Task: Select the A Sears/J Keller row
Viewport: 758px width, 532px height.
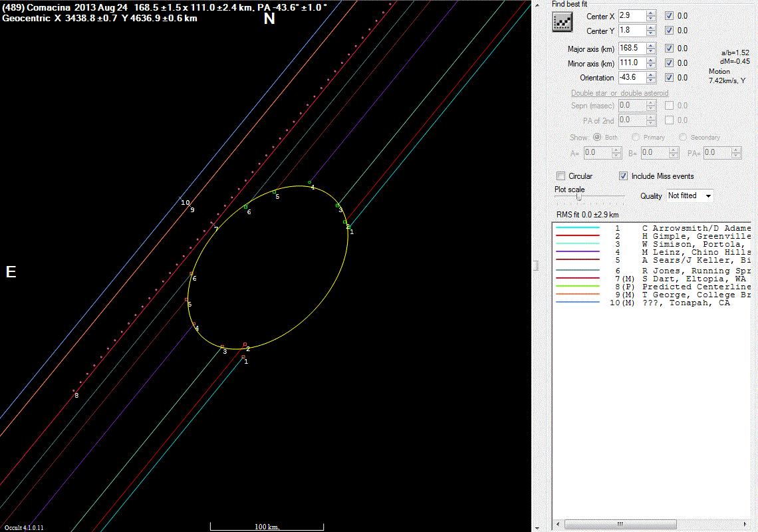Action: (653, 260)
